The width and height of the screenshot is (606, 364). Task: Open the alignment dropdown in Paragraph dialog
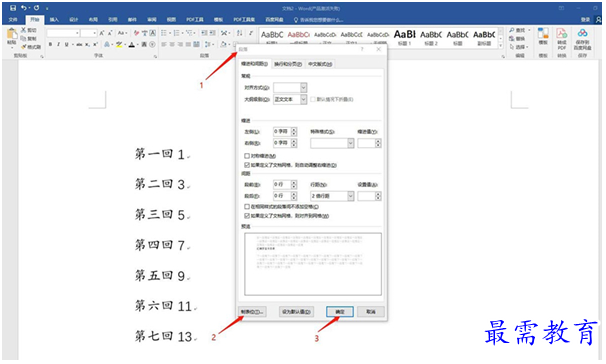[x=303, y=87]
